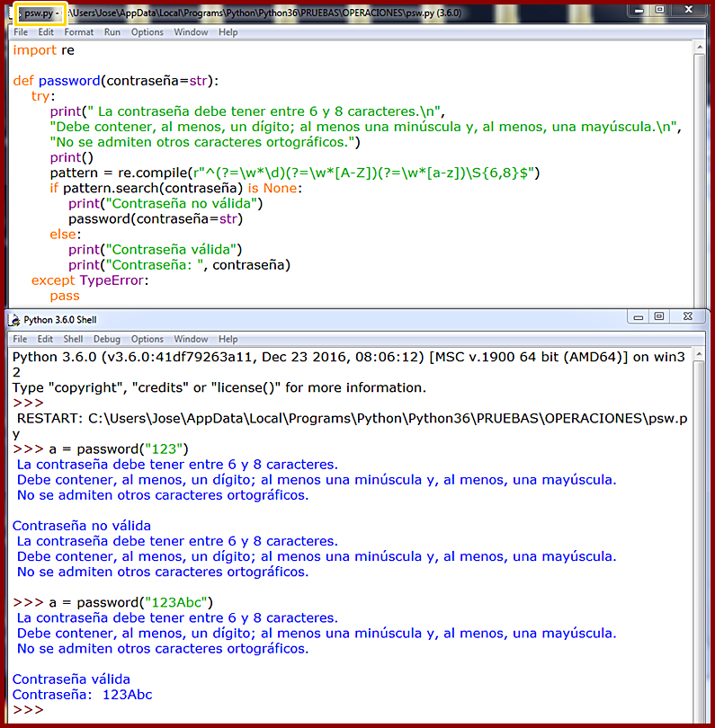Screen dimensions: 715x728
Task: Open Help menu in psw.py editor window
Action: 228,32
